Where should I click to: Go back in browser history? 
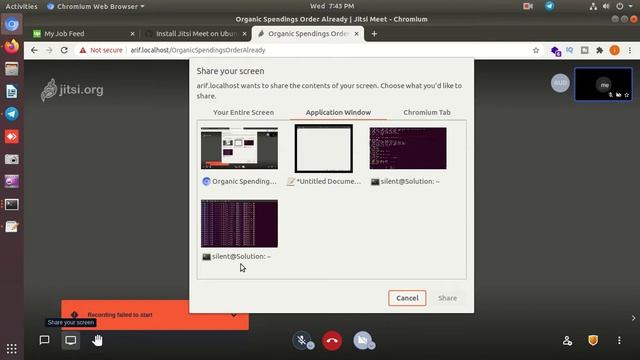pyautogui.click(x=34, y=50)
